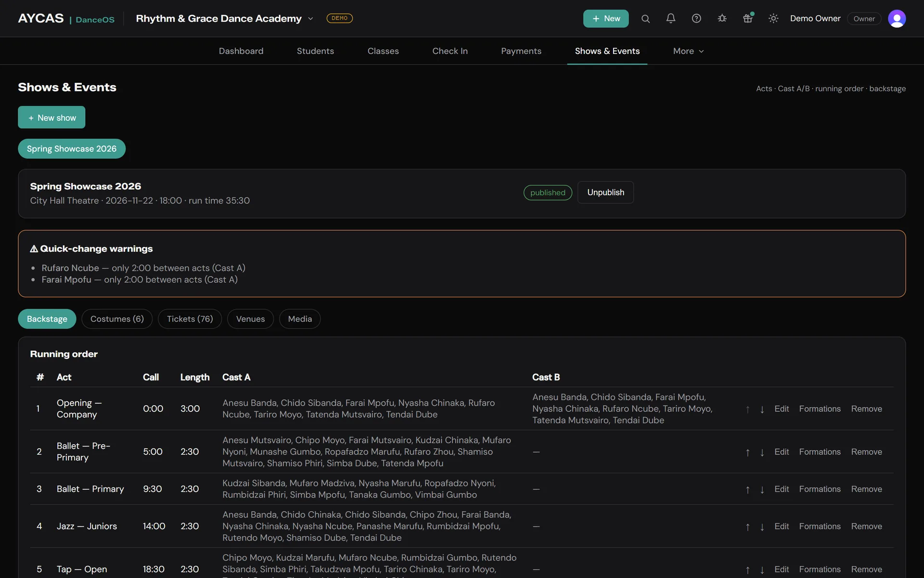The width and height of the screenshot is (924, 578).
Task: Open the Media tab
Action: [x=300, y=319]
